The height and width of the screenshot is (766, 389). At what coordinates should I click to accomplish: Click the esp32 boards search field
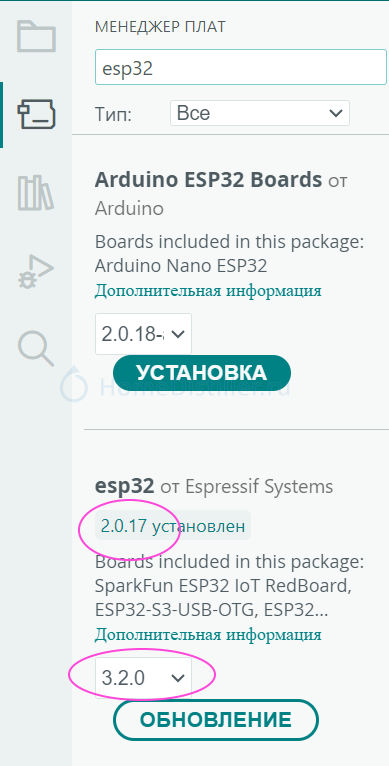point(241,67)
